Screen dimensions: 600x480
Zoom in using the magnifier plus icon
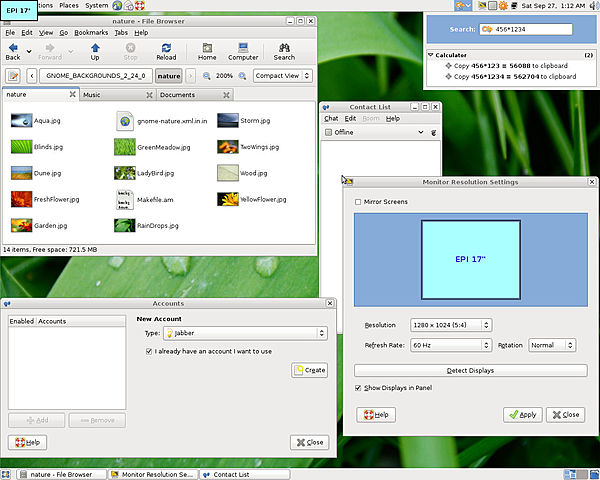[242, 76]
